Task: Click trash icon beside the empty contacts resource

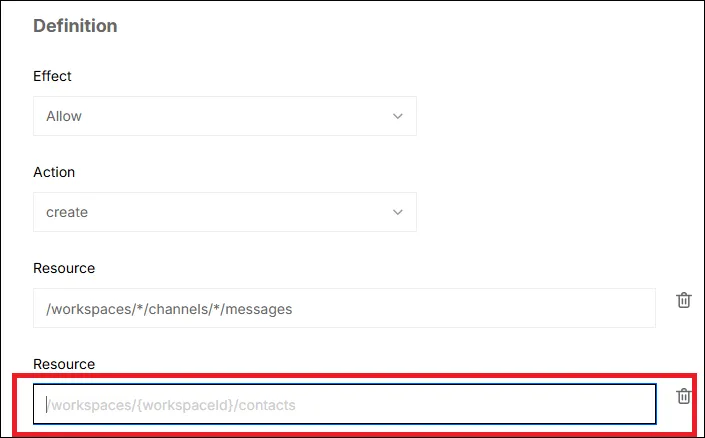Action: pos(683,396)
